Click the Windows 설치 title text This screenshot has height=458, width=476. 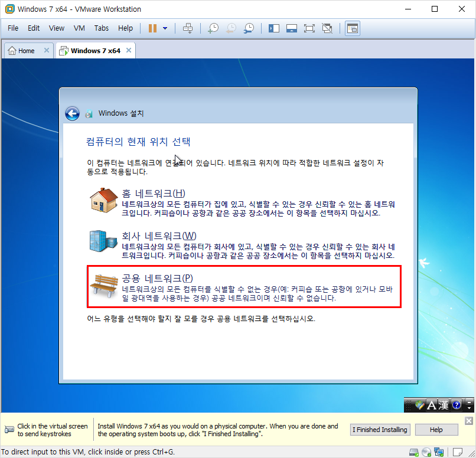[121, 113]
